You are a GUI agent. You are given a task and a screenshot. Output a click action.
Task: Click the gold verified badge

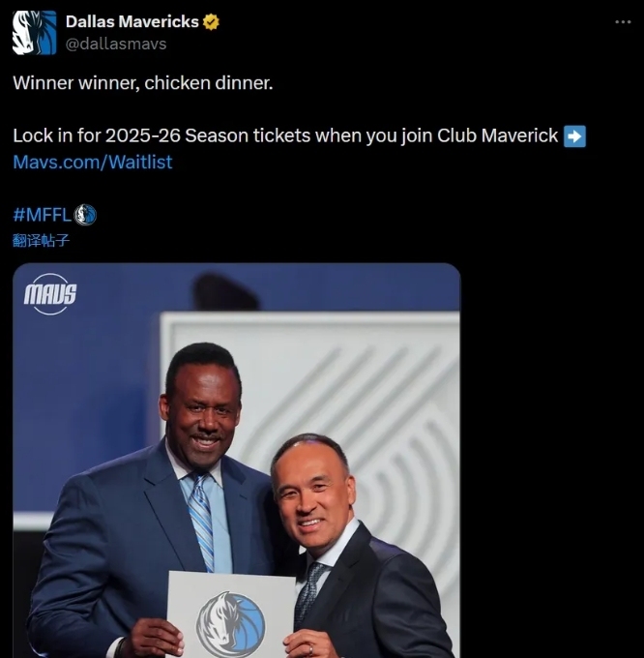coord(210,21)
